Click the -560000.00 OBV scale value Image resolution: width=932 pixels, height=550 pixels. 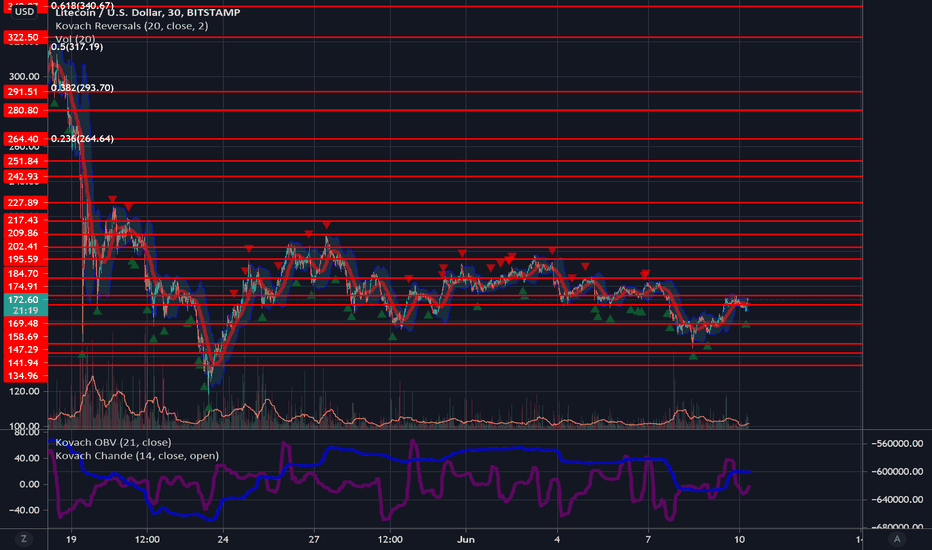coord(897,444)
